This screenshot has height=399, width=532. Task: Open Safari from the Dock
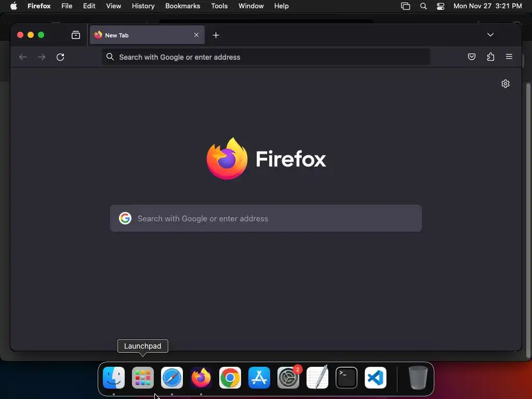171,377
